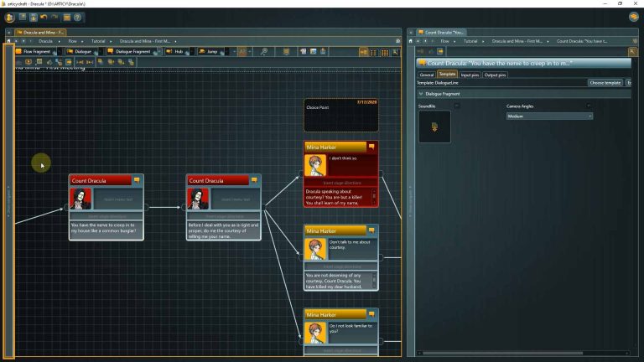Select the Hub node tool
Viewport: 644px width, 362px height.
(175, 51)
